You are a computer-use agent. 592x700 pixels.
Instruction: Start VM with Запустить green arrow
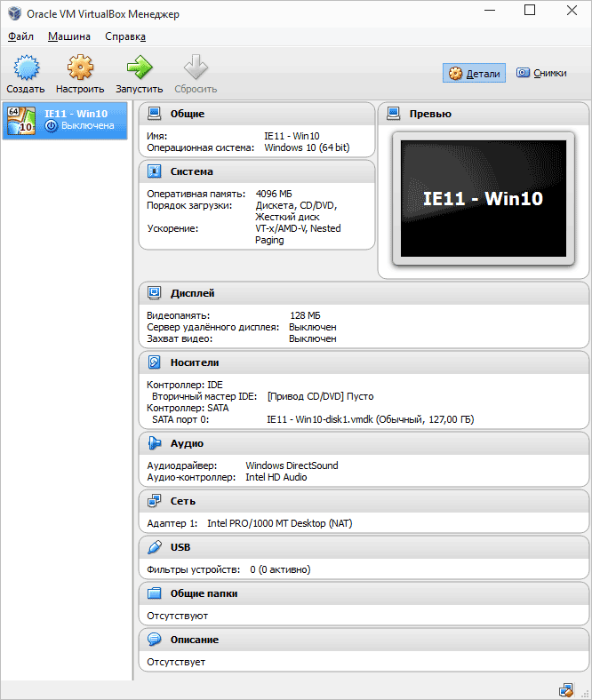point(140,68)
